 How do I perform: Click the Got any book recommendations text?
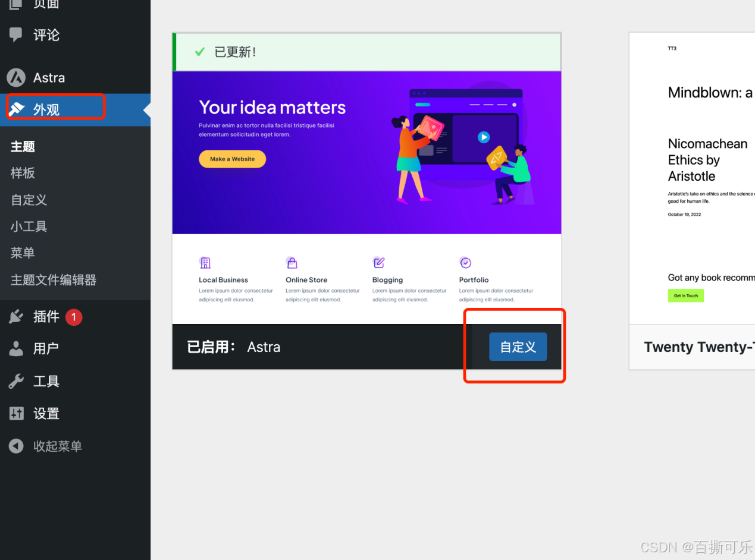711,278
